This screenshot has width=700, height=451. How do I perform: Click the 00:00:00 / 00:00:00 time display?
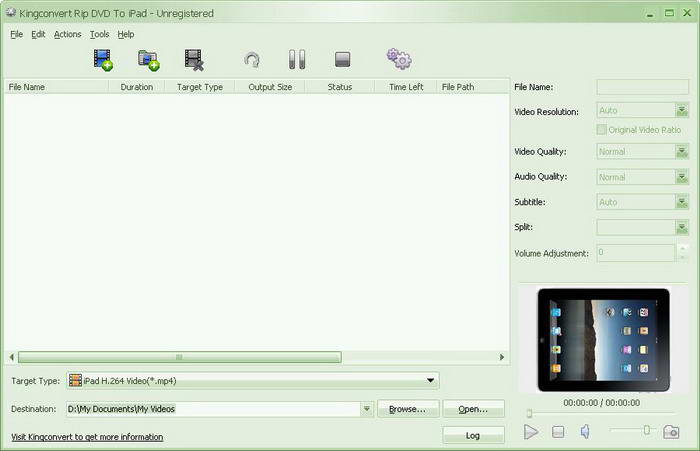[601, 402]
